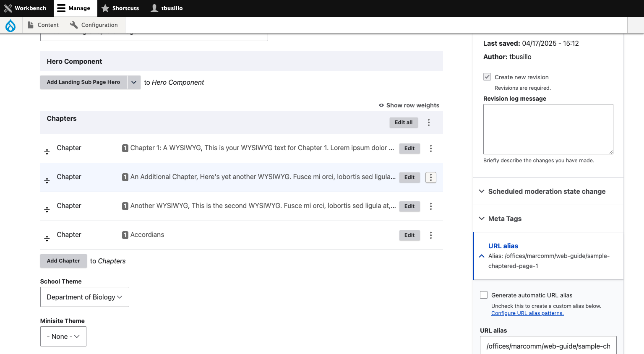This screenshot has height=354, width=644.
Task: Open kebab menu for Accordians row
Action: 431,235
